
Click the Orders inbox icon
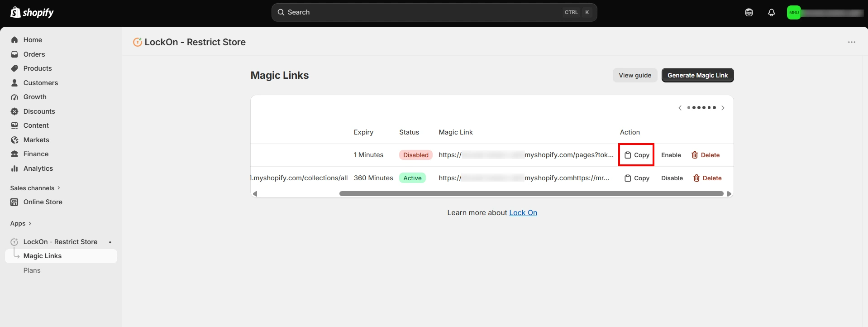[x=14, y=54]
